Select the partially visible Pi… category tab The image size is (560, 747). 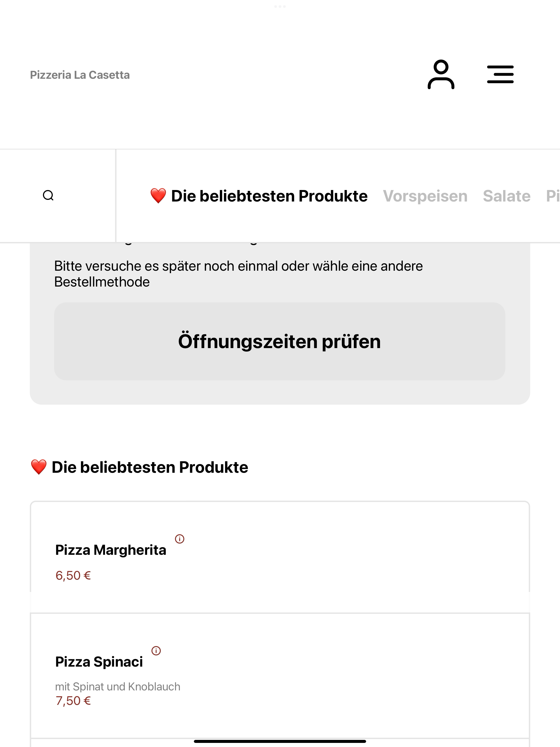(x=553, y=196)
